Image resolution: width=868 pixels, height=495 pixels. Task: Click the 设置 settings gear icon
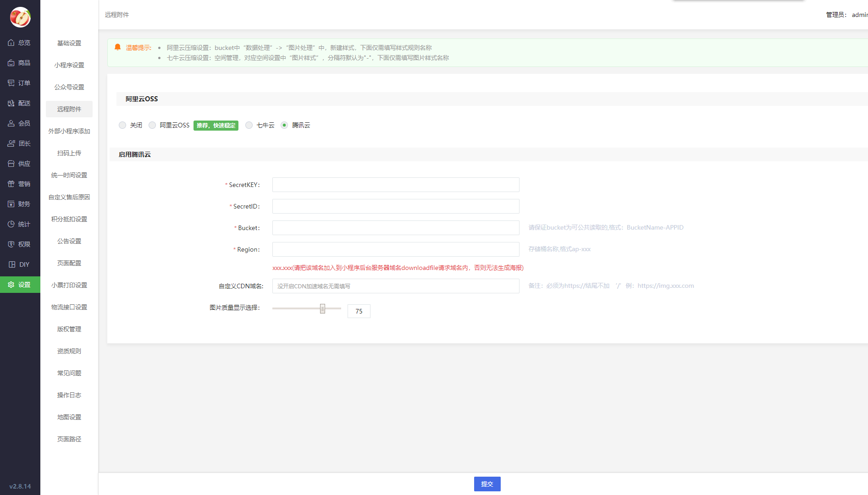11,285
